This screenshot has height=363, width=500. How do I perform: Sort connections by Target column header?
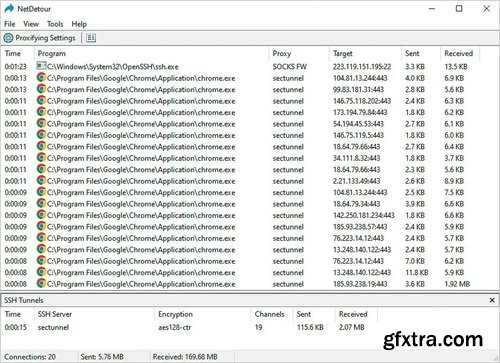tap(343, 53)
